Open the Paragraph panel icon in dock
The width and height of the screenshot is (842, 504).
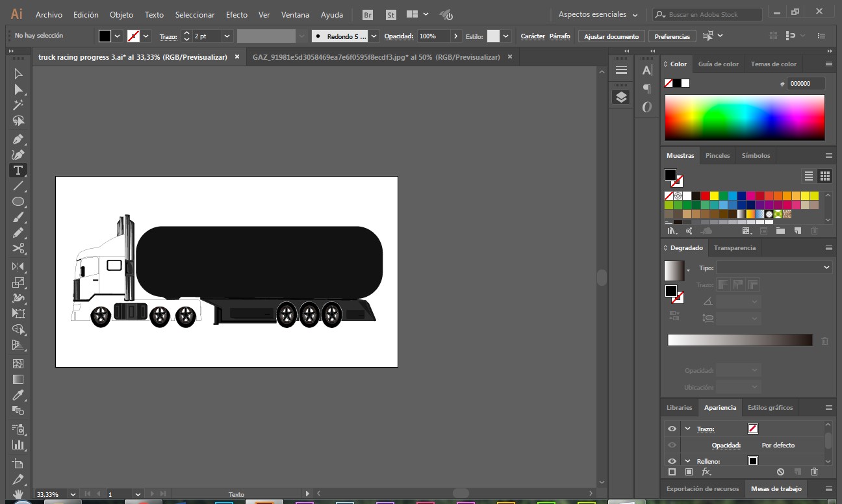click(647, 88)
